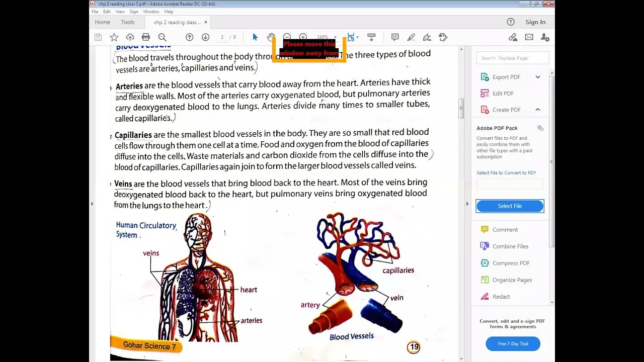Collapse the Create PDF section chevron

click(x=538, y=110)
